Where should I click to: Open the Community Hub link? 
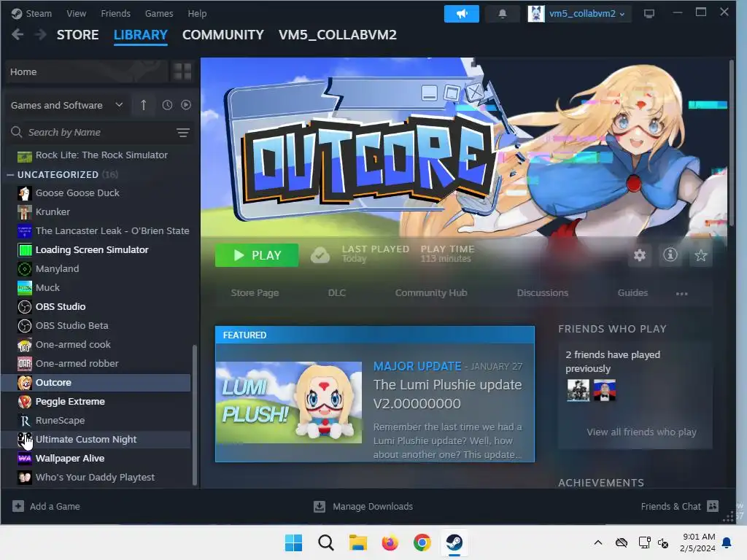(431, 293)
